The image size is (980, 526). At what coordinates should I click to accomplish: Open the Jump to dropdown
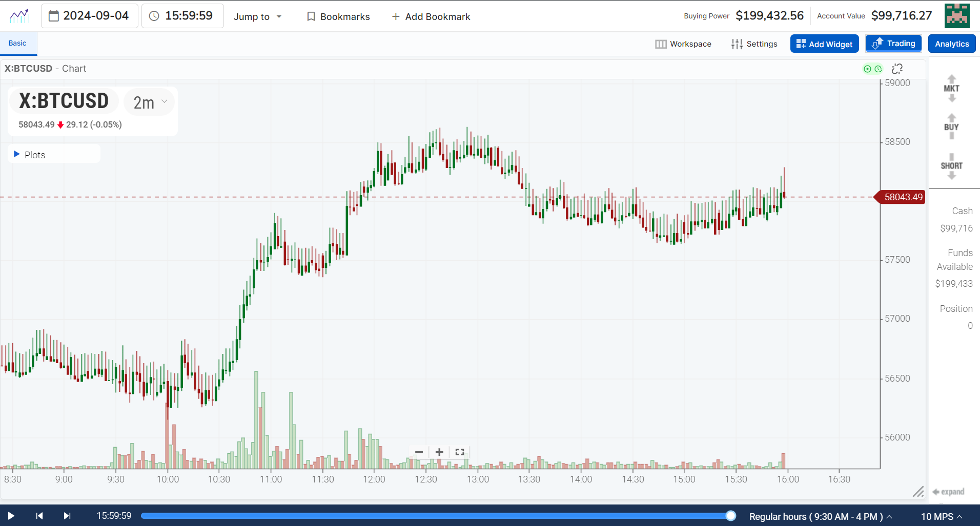(x=257, y=16)
